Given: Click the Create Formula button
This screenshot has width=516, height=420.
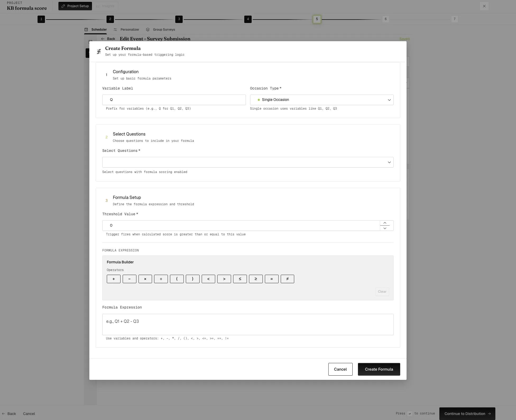Looking at the screenshot, I should [379, 369].
